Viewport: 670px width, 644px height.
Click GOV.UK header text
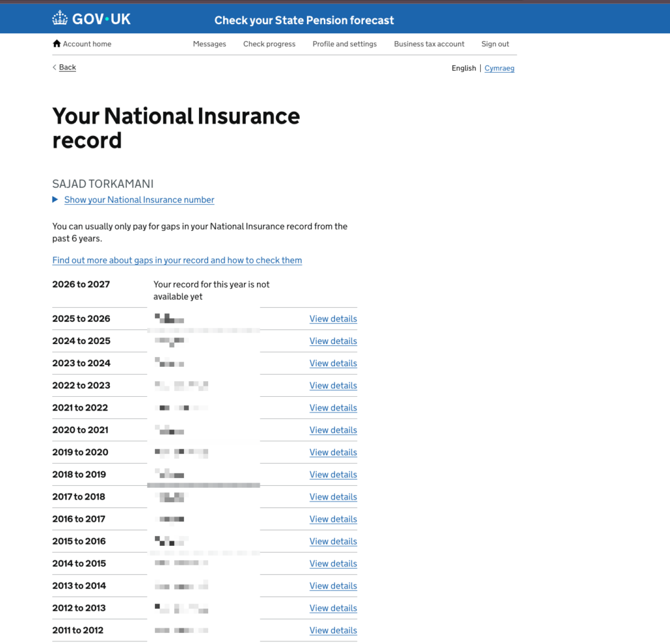(x=101, y=19)
